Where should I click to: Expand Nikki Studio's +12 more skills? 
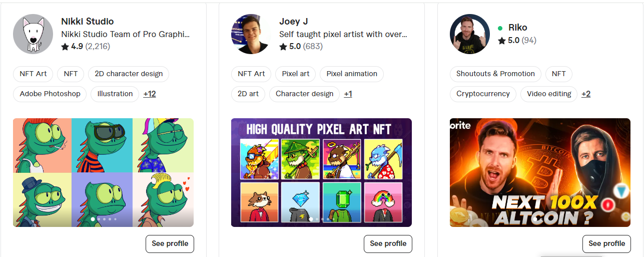click(x=150, y=94)
